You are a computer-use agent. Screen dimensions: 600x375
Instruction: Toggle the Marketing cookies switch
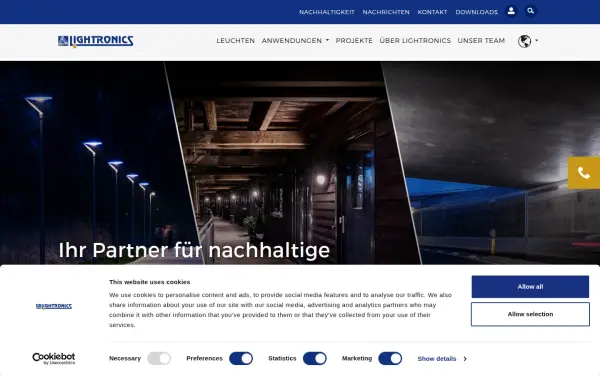(390, 359)
